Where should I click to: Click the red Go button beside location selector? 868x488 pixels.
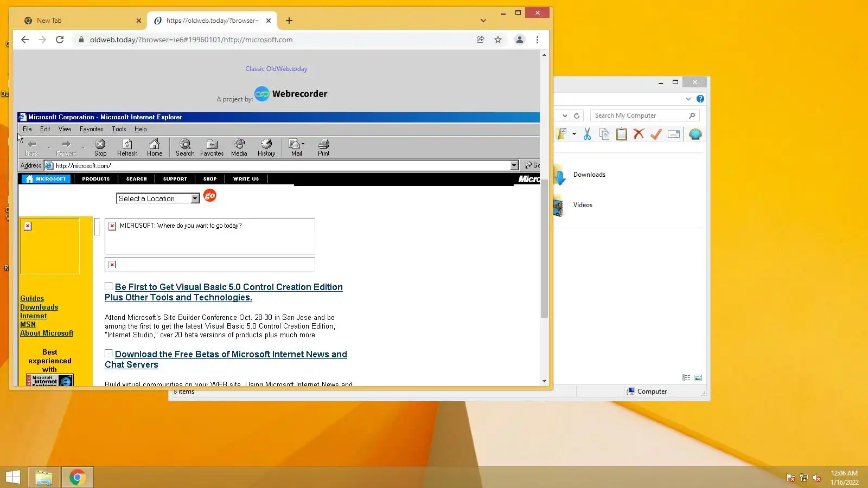[210, 196]
